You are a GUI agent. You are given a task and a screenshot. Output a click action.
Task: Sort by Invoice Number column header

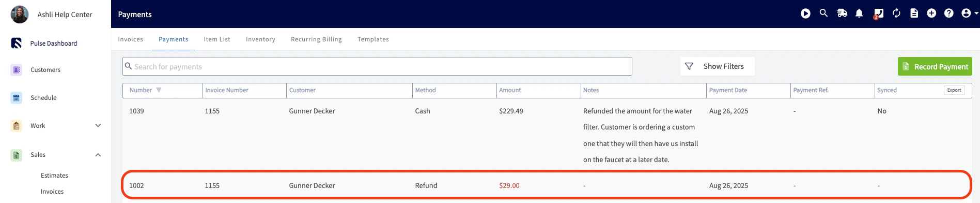pyautogui.click(x=227, y=90)
